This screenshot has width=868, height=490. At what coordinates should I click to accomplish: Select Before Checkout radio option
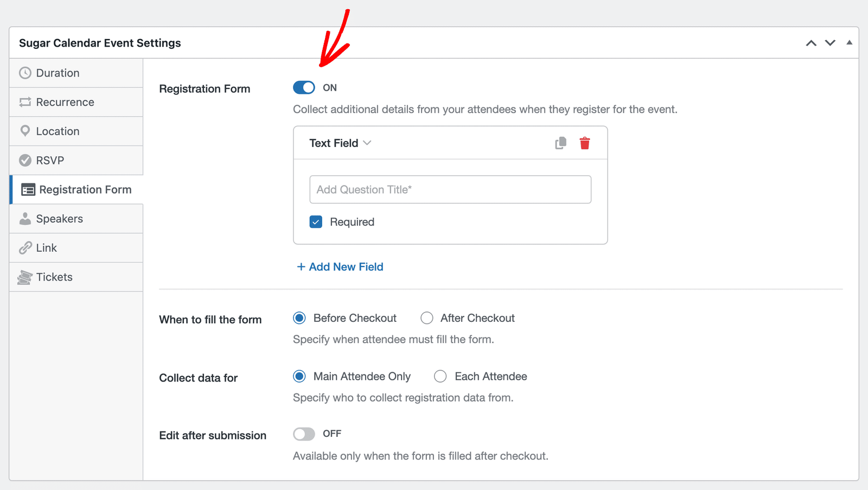click(299, 318)
